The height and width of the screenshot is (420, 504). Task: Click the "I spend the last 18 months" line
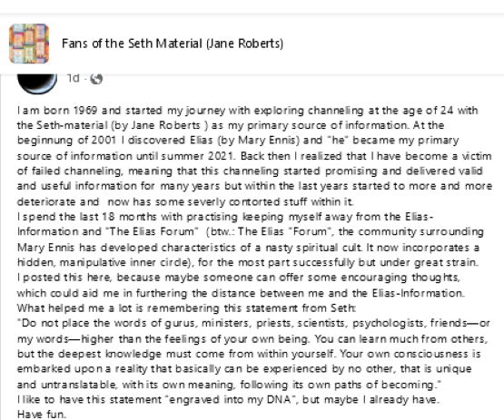pos(225,217)
